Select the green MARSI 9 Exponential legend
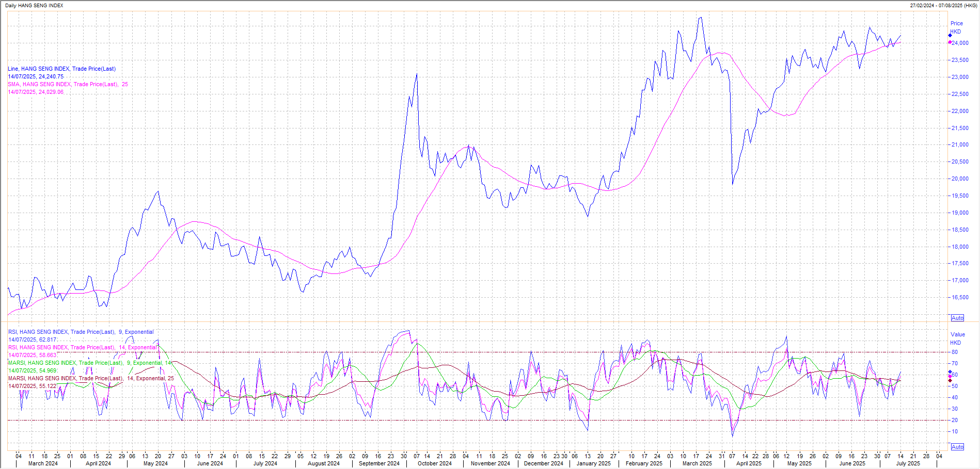The image size is (980, 469). [90, 363]
